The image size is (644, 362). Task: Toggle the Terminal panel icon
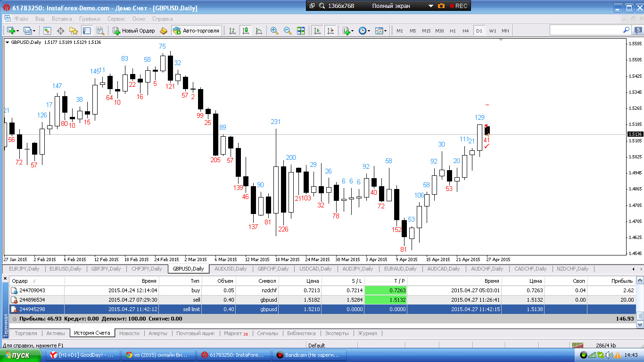click(x=87, y=31)
